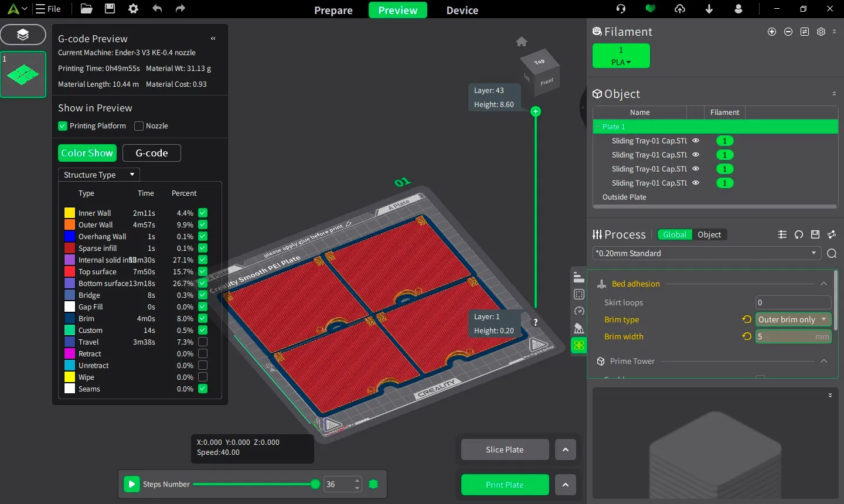Viewport: 844px width, 504px height.
Task: Open the Brim type dropdown
Action: [x=792, y=319]
